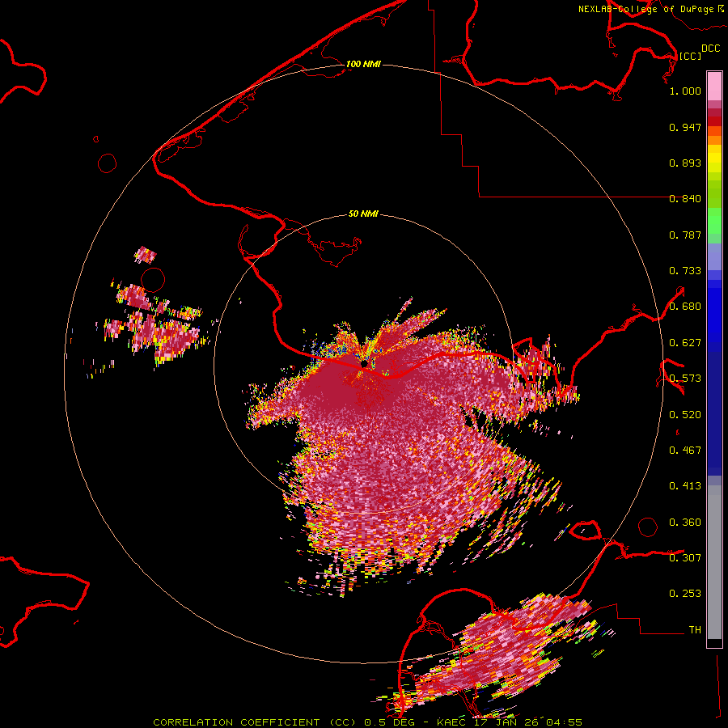Click the "TH" threshold label on the legend
Viewport: 728px width, 728px height.
pyautogui.click(x=695, y=630)
